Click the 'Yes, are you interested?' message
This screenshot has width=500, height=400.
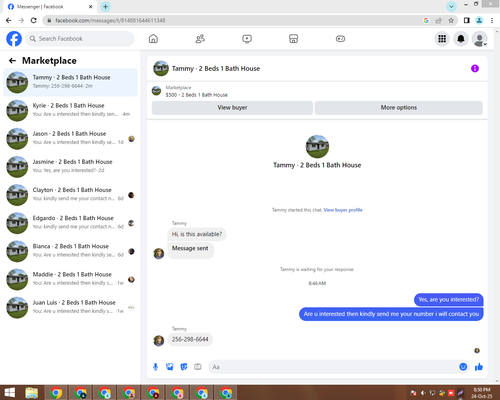[x=449, y=300]
